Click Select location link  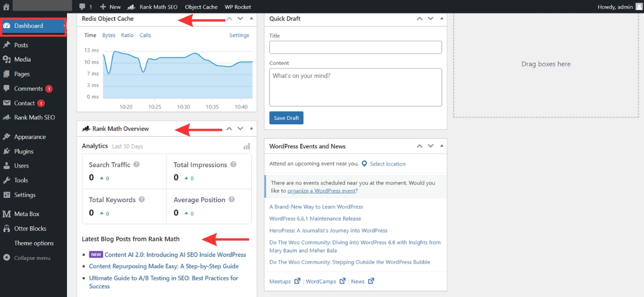coord(387,164)
